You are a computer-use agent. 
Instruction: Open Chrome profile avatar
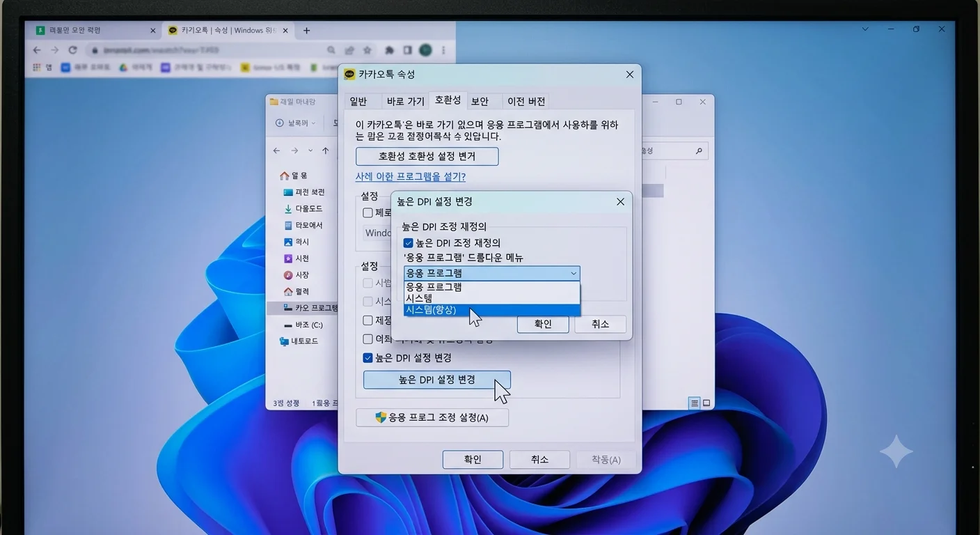425,50
